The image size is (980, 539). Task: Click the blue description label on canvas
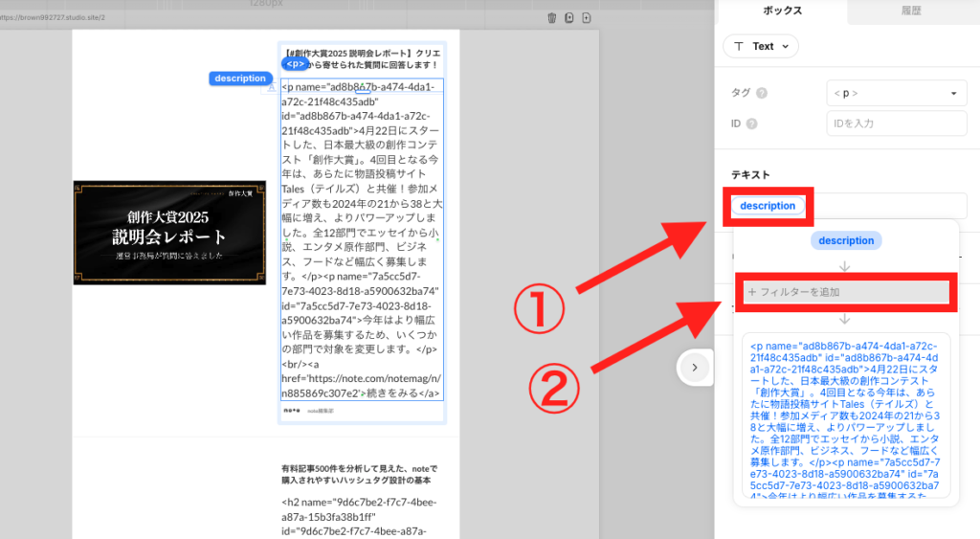pos(240,79)
